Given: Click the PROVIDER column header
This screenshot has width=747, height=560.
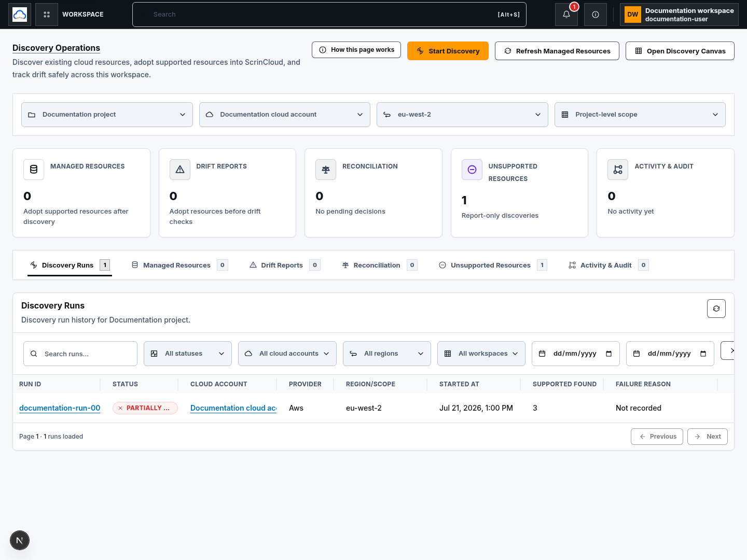Looking at the screenshot, I should pos(305,384).
